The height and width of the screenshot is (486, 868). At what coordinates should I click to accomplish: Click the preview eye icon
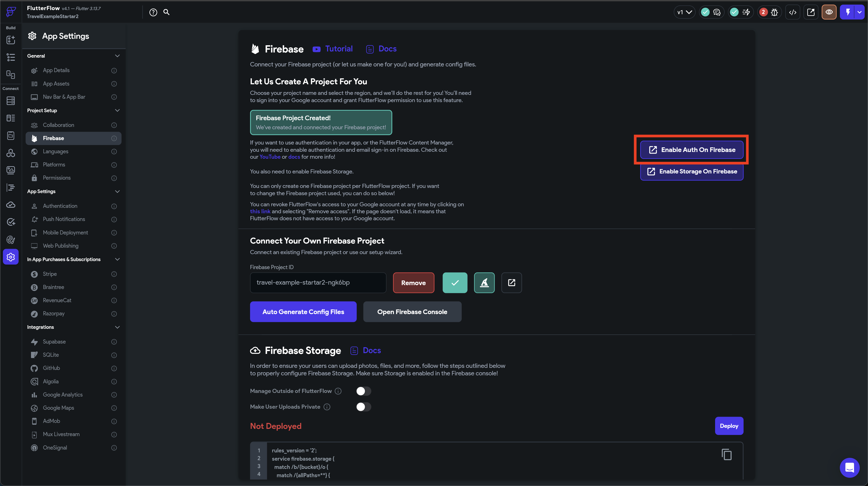[829, 12]
